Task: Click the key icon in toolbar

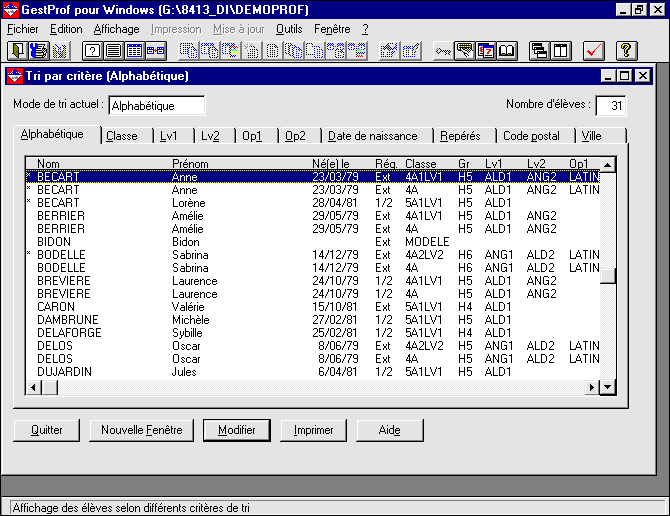Action: (442, 50)
